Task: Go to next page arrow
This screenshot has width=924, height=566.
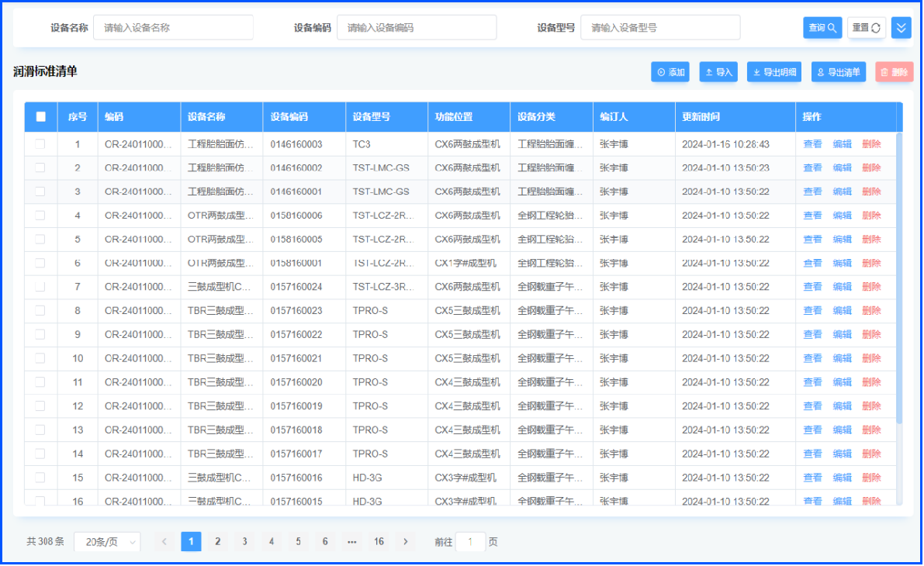Action: pos(406,542)
